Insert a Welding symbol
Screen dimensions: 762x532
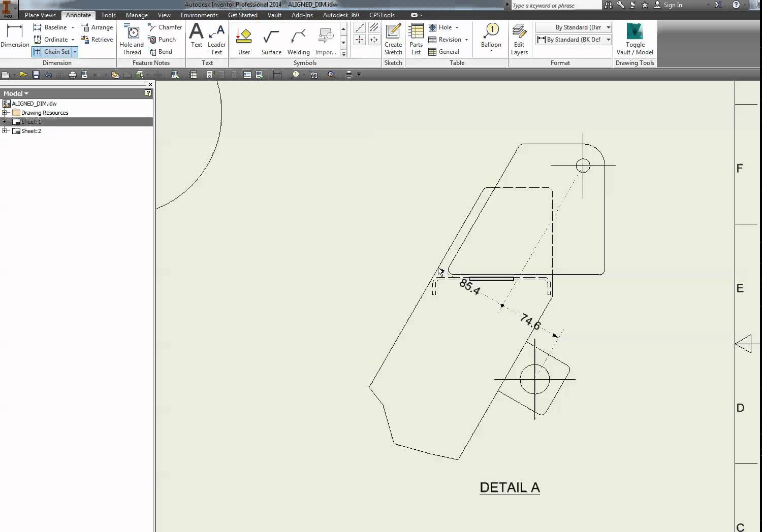coord(298,40)
